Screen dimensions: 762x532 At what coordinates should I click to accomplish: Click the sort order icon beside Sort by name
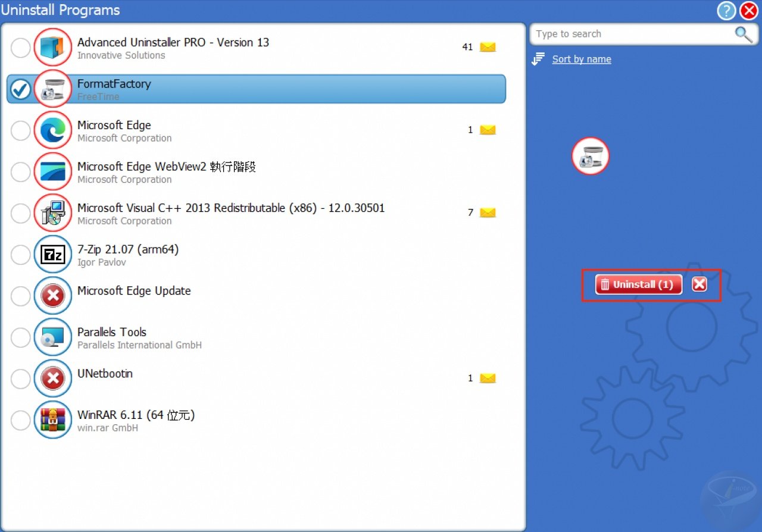(x=539, y=59)
